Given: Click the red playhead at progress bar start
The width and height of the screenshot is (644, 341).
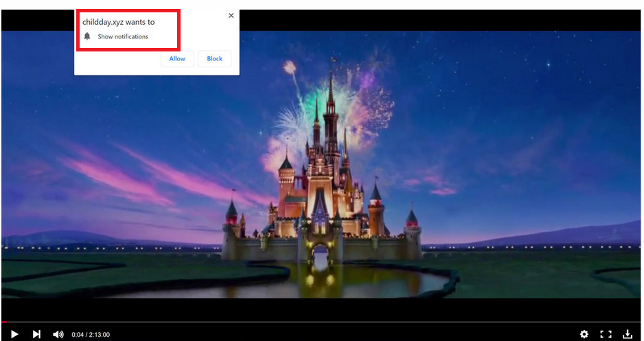Looking at the screenshot, I should coord(4,322).
